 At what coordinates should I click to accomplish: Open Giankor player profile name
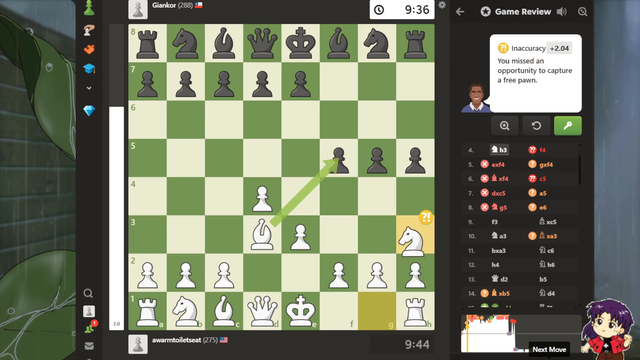(163, 5)
